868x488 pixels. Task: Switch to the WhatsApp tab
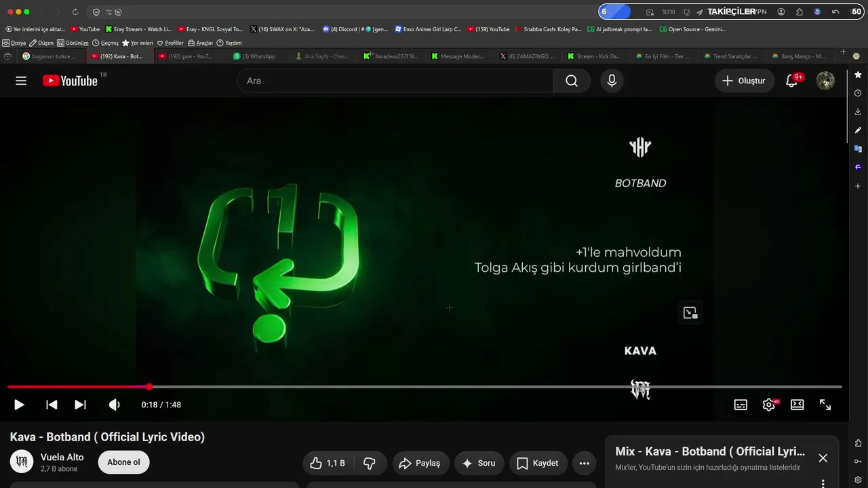click(x=255, y=56)
